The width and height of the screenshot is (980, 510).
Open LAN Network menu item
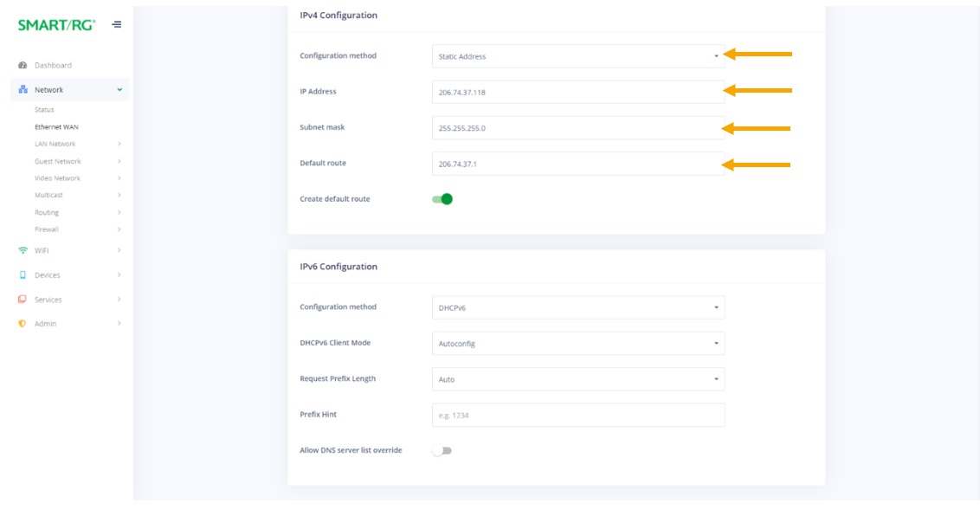pos(55,144)
